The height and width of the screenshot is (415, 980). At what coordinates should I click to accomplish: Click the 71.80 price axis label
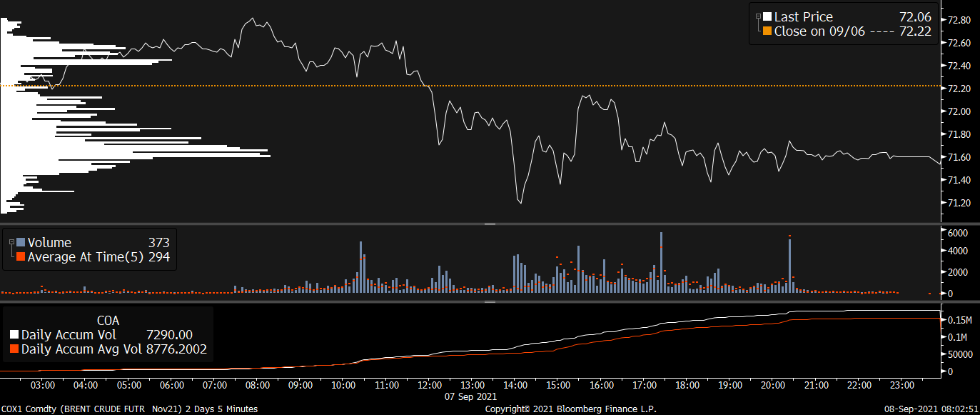958,134
